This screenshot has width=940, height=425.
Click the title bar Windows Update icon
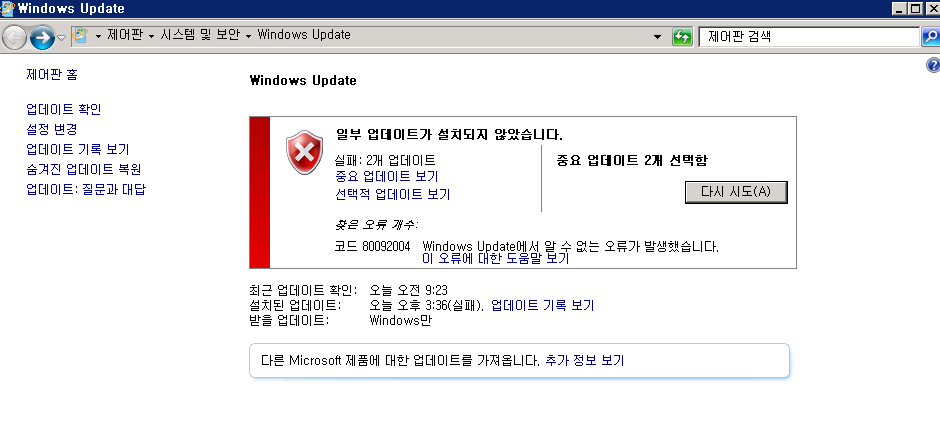tap(8, 8)
